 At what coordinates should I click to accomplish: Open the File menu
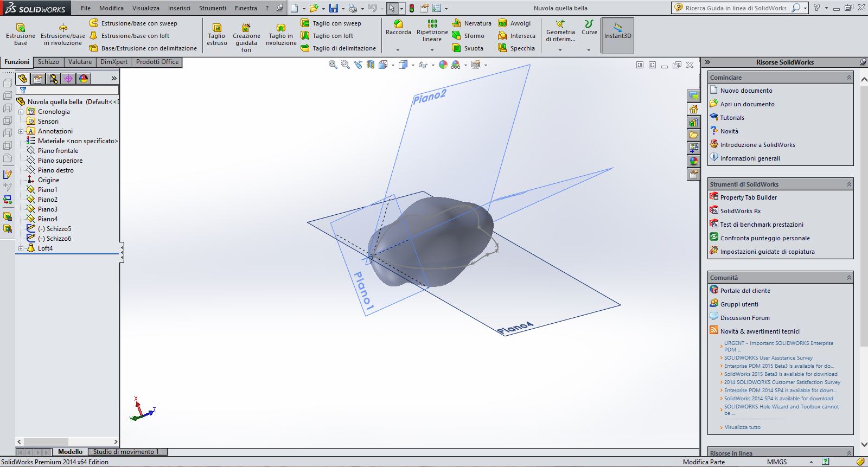pyautogui.click(x=86, y=8)
